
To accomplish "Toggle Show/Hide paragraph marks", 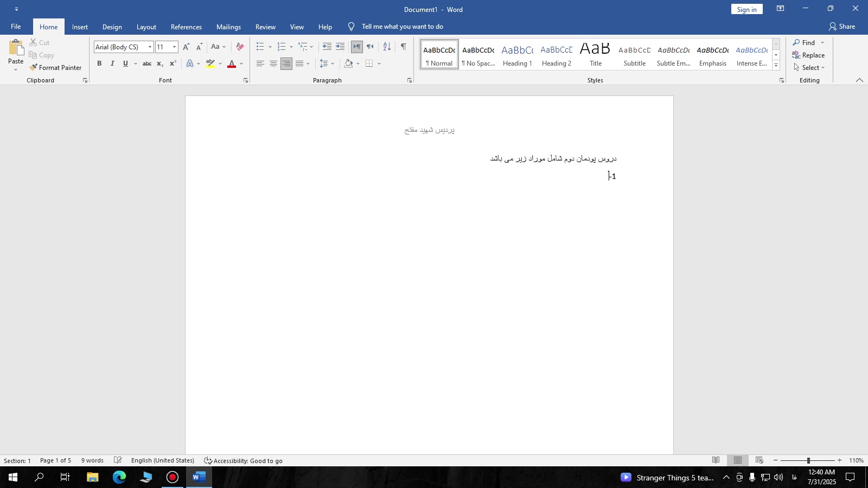I will click(403, 47).
